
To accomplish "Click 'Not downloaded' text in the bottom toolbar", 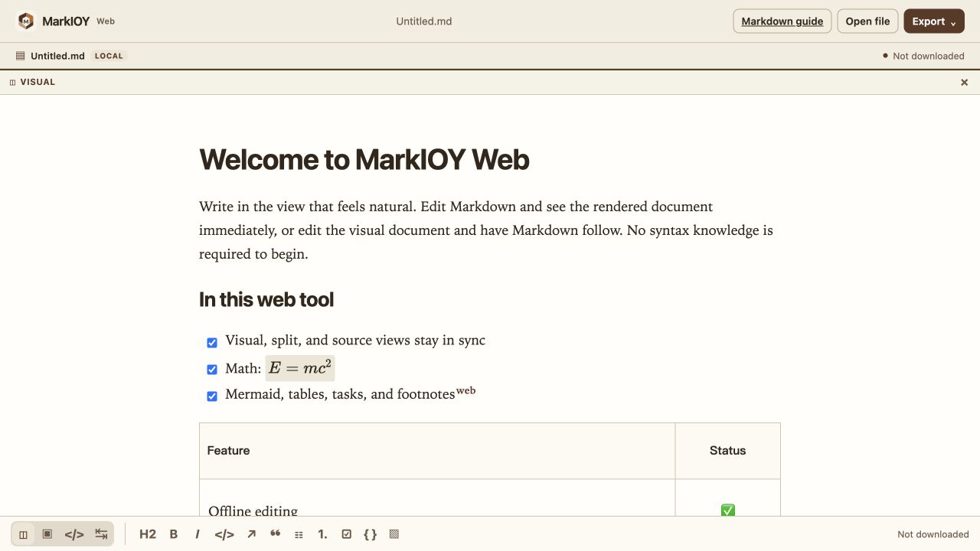I will [933, 534].
